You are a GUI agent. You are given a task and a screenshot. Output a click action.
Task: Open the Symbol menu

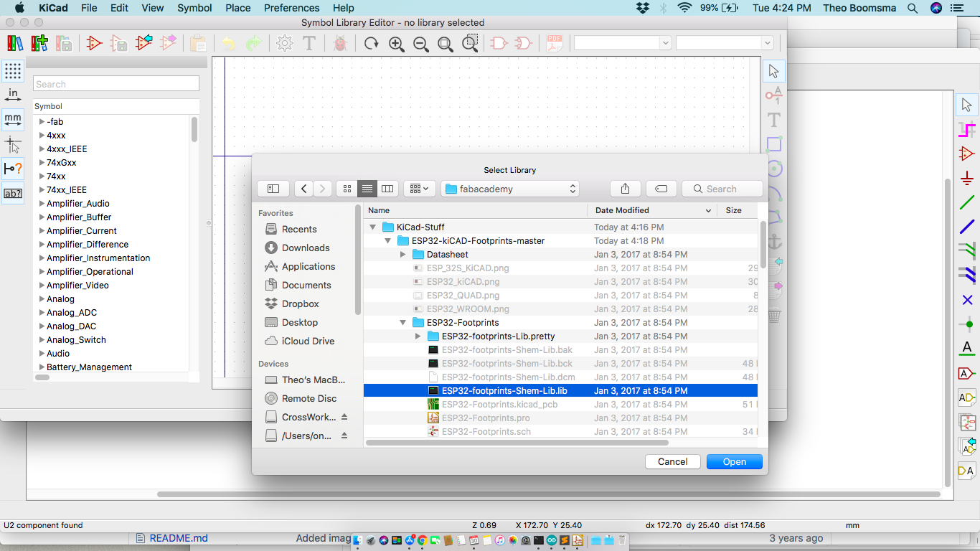194,8
